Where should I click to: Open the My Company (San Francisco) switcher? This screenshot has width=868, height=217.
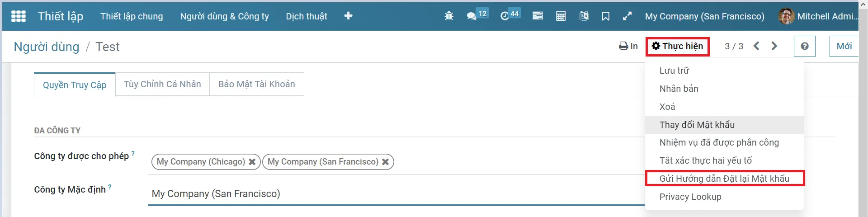point(704,16)
